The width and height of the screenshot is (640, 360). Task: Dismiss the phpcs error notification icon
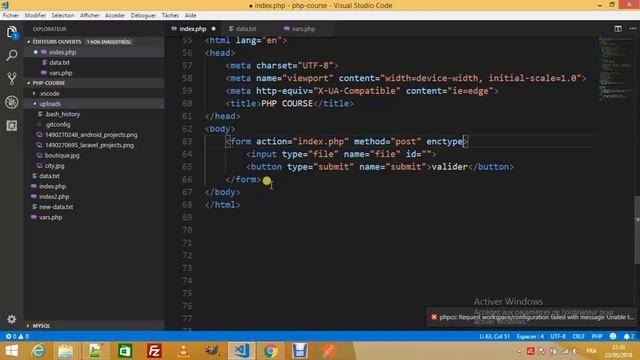[434, 317]
